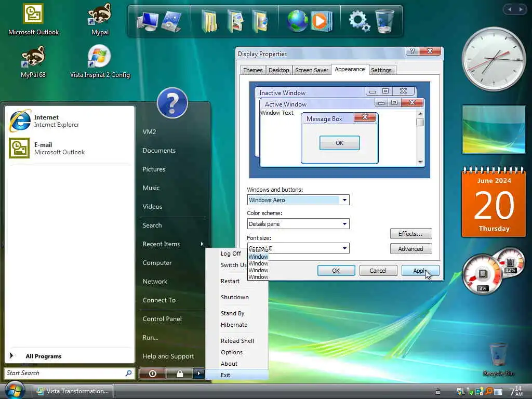The width and height of the screenshot is (532, 399).
Task: Open Vista Inspirat 2 Config shortcut
Action: click(100, 62)
